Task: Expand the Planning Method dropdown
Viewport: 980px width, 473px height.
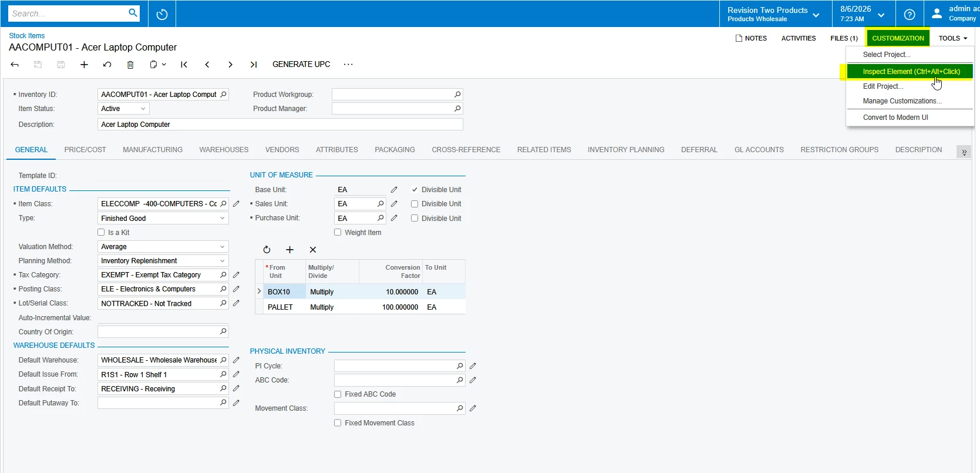Action: (163, 261)
